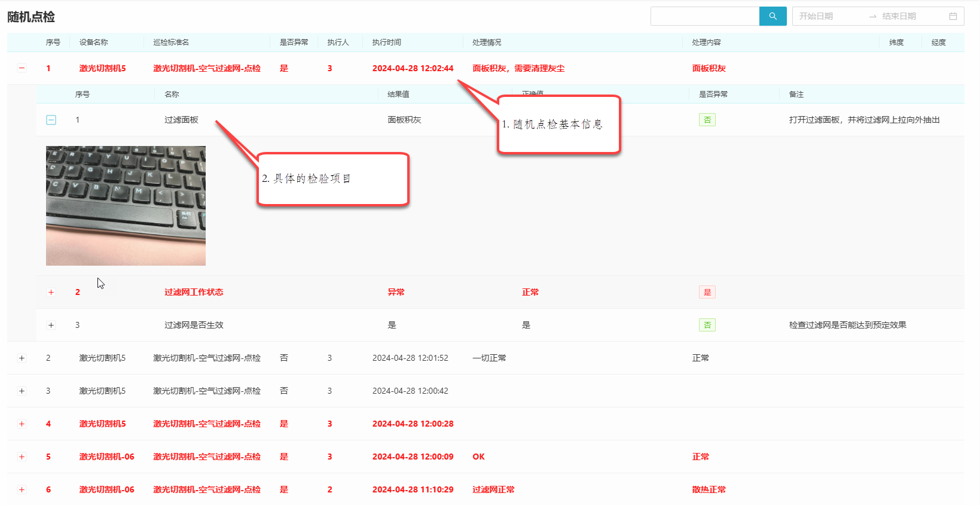Screen dimensions: 980x505
Task: Expand the 过滤网是否生效 sub-row
Action: pos(51,325)
